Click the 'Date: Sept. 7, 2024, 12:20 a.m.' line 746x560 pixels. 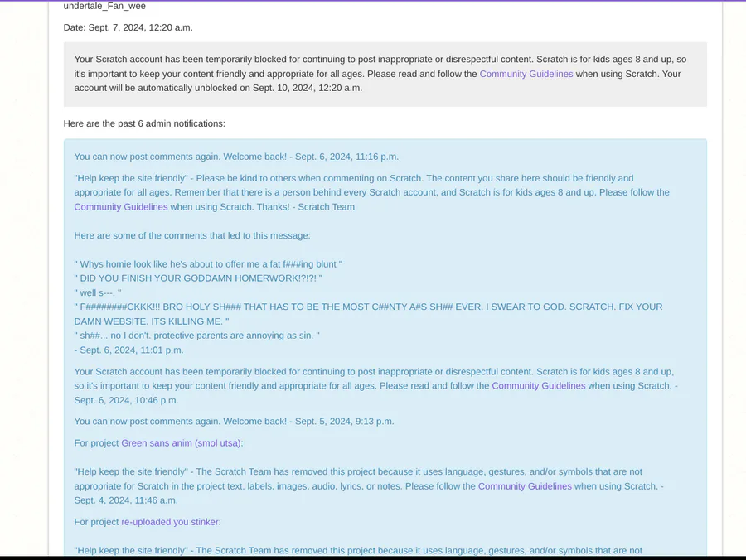tap(128, 27)
